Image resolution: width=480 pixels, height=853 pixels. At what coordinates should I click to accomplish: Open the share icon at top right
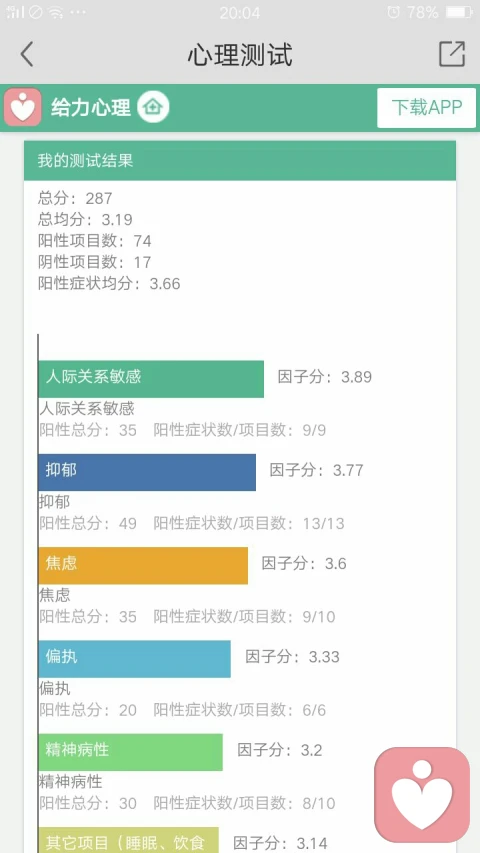tap(452, 54)
